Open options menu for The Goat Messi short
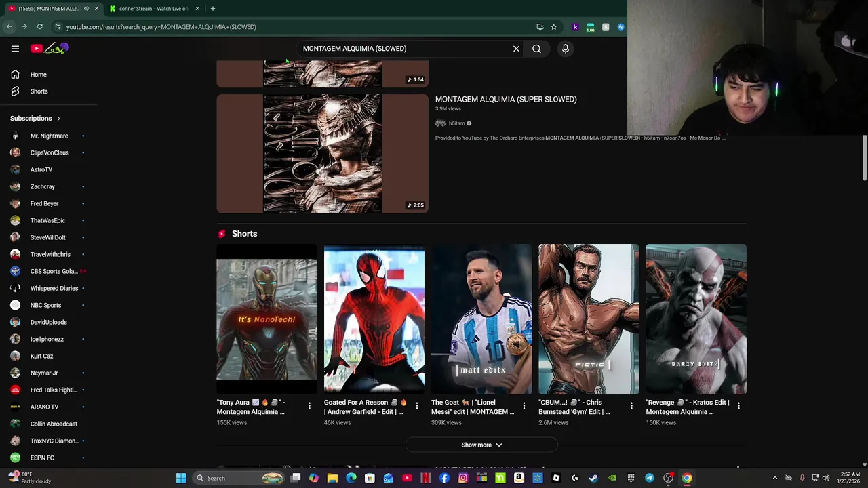This screenshot has height=488, width=868. pyautogui.click(x=524, y=406)
